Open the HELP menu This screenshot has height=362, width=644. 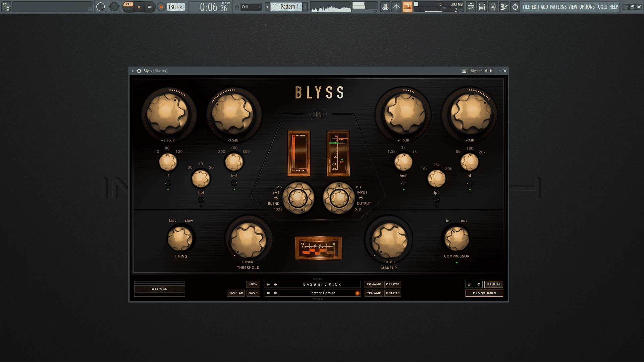pos(613,7)
